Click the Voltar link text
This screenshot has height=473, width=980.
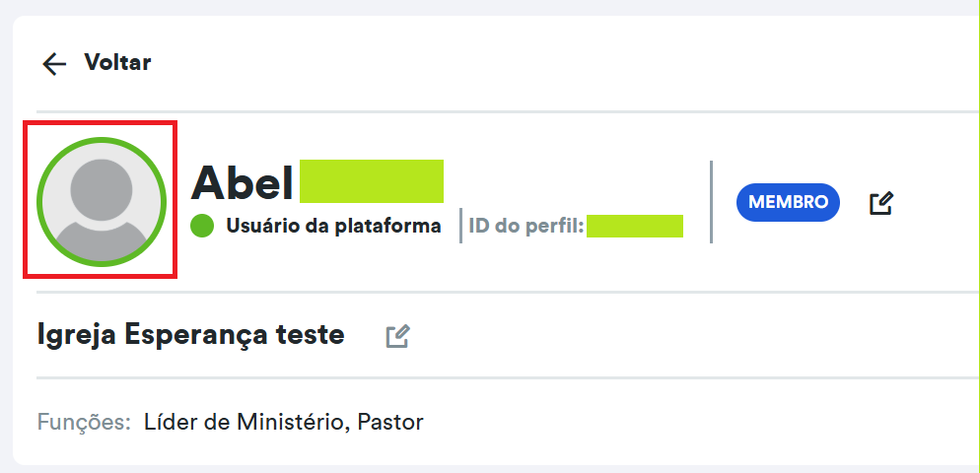pos(117,63)
